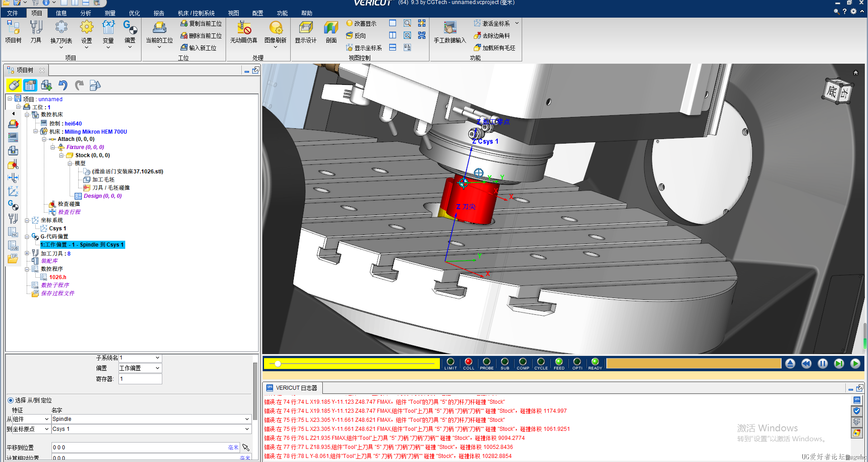Image resolution: width=868 pixels, height=462 pixels.
Task: Open the 项目树 ribbon tool
Action: click(13, 32)
